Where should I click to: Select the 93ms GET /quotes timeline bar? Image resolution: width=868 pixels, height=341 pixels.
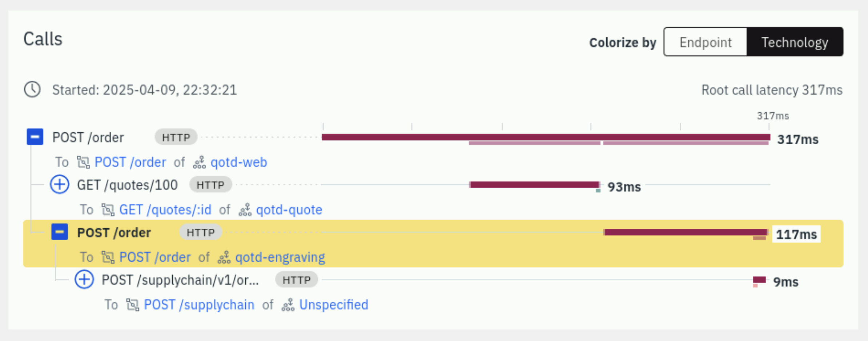point(534,185)
